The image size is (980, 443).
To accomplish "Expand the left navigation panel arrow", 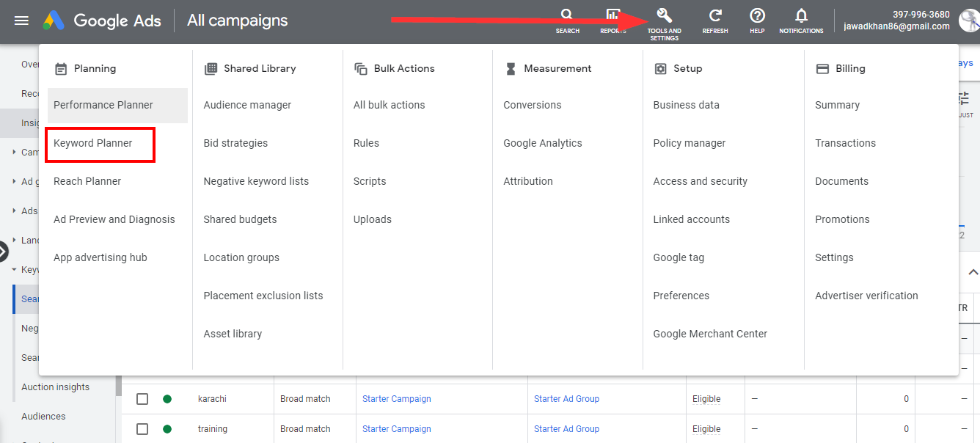I will [x=3, y=252].
